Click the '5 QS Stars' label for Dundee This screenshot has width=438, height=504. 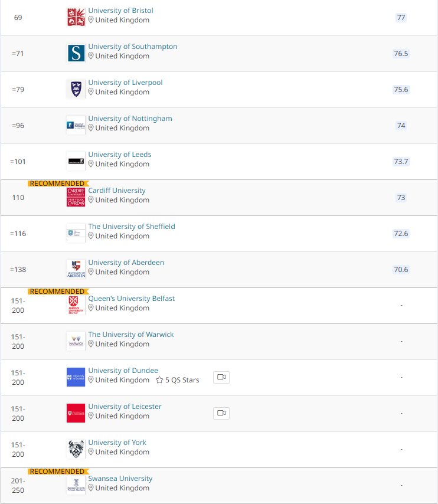[182, 380]
